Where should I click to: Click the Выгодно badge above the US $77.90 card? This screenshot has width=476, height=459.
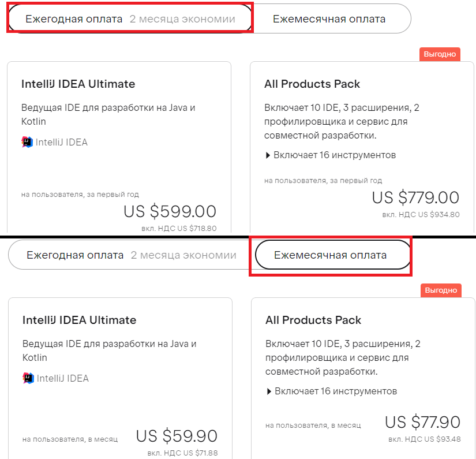tap(441, 290)
